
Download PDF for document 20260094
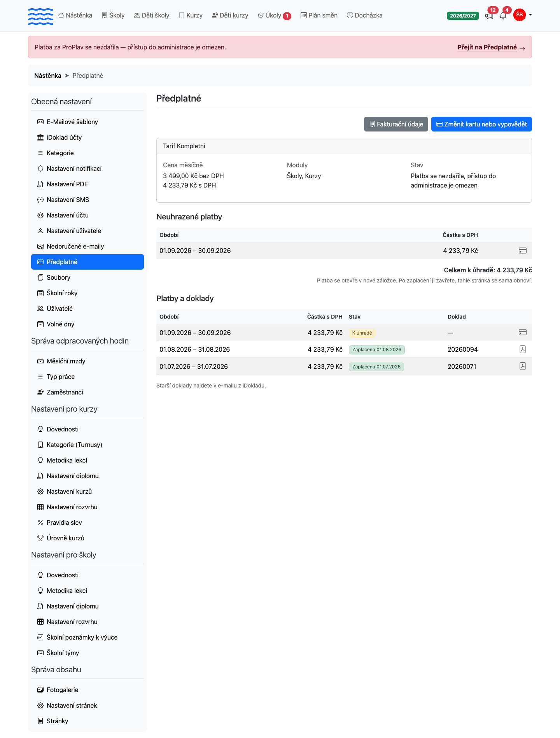(x=523, y=349)
